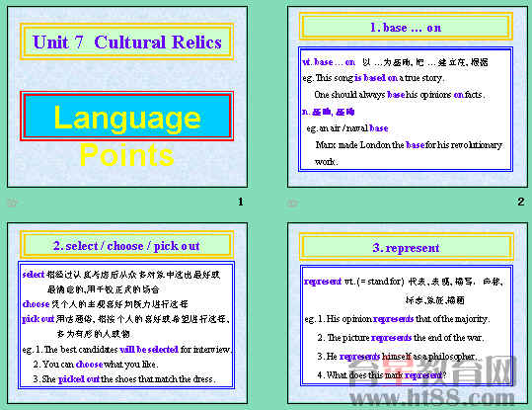
Task: Click the slide number 2 label
Action: tap(521, 202)
